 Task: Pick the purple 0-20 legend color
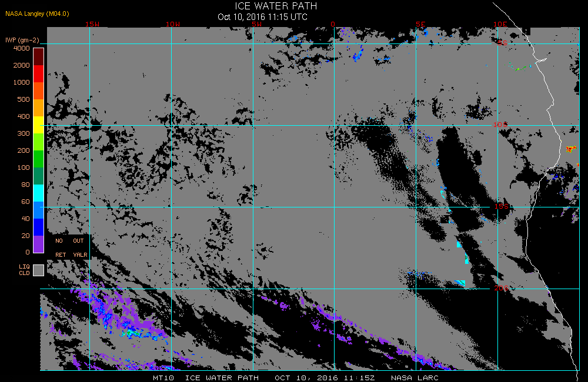coord(39,244)
